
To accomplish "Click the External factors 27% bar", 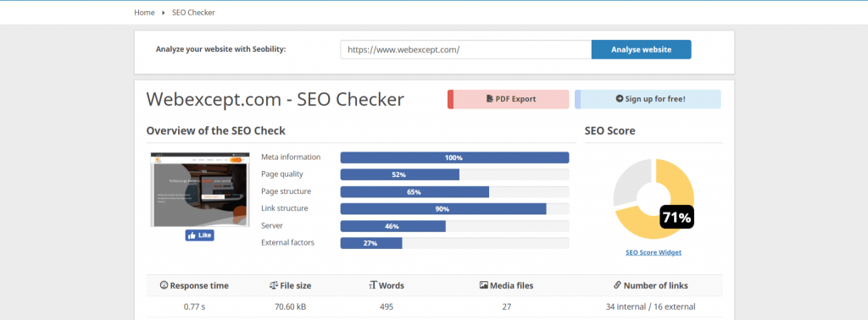I will 454,243.
